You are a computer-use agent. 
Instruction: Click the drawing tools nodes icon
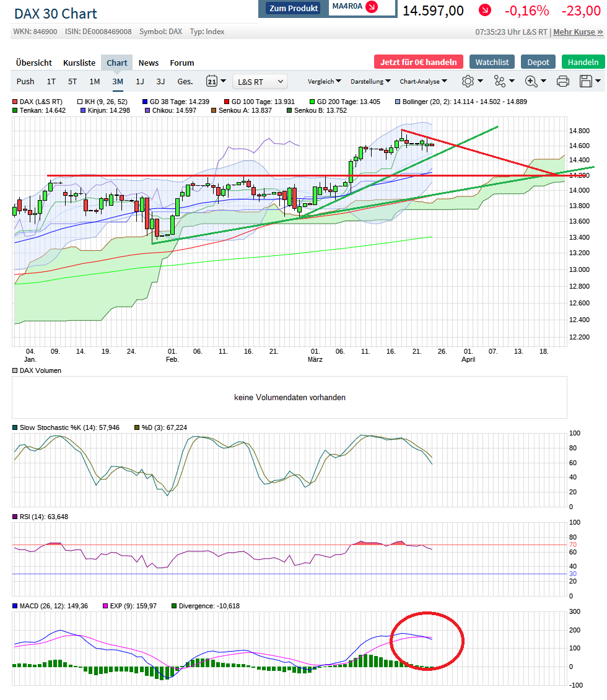pos(499,81)
